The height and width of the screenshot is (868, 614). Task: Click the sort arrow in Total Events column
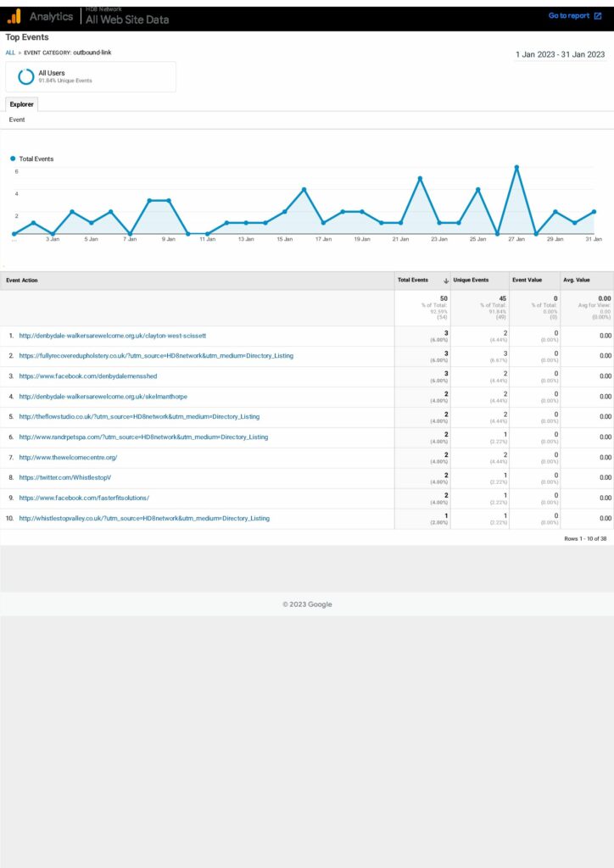446,281
